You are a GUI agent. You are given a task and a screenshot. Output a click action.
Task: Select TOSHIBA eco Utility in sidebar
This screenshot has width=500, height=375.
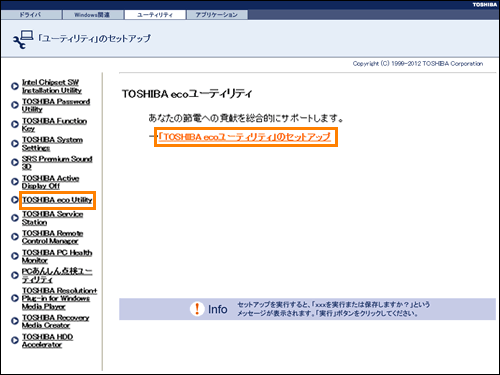coord(57,200)
